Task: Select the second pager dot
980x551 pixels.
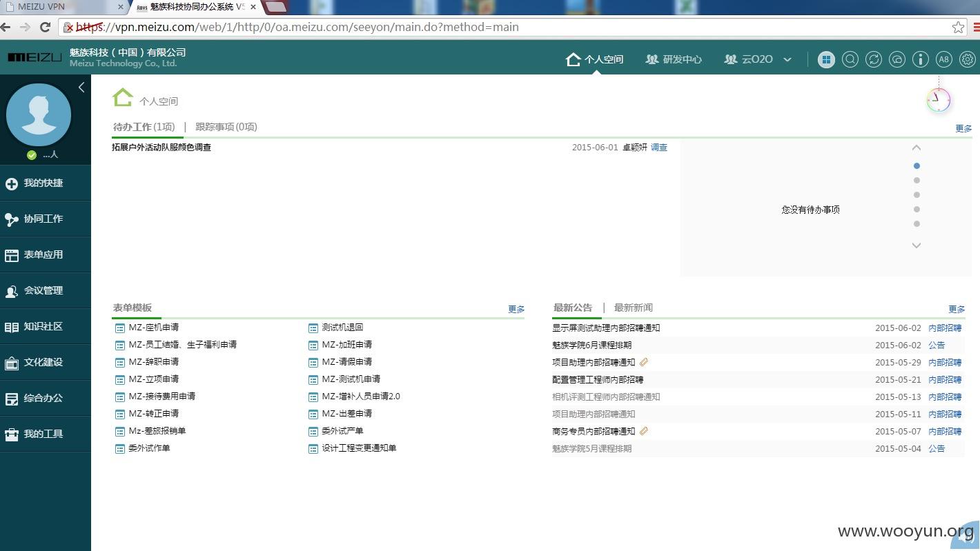Action: [x=917, y=180]
